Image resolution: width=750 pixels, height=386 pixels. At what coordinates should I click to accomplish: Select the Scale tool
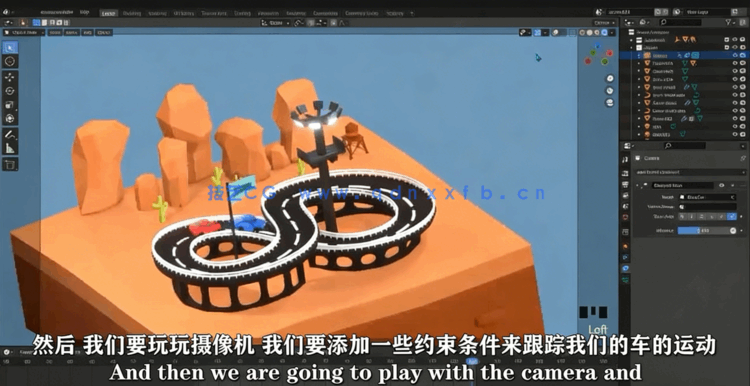10,105
